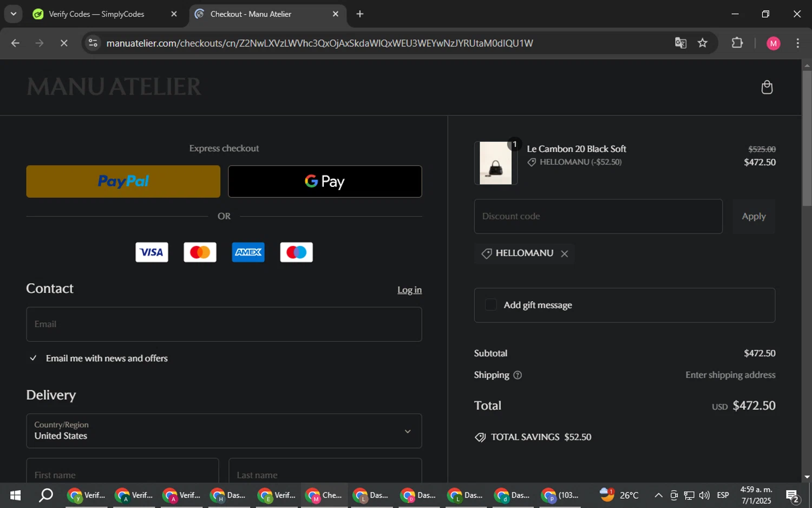Click the shipping help question mark icon
This screenshot has width=812, height=508.
tap(518, 375)
